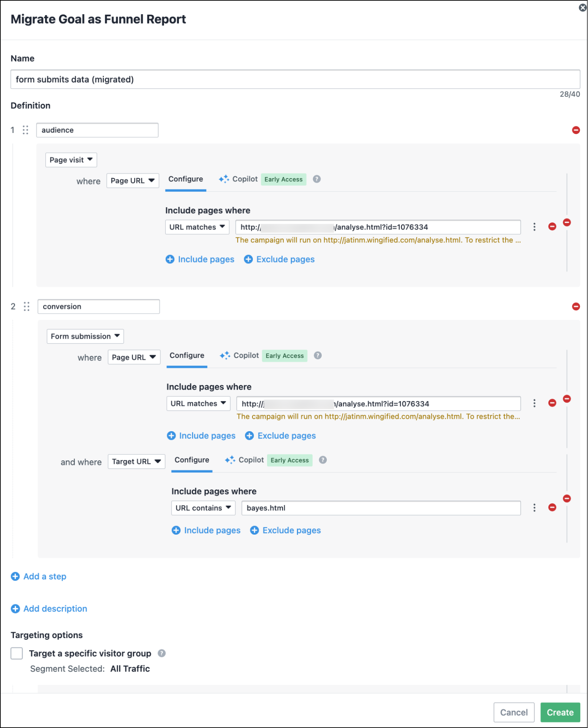Open the Page visit event dropdown
Viewport: 588px width, 728px height.
click(x=71, y=160)
